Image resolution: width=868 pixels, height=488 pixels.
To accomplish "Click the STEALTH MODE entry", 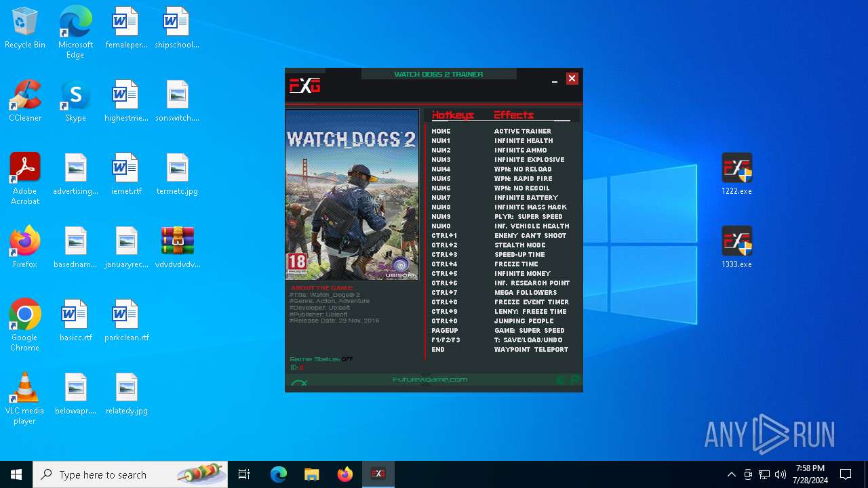I will [520, 245].
